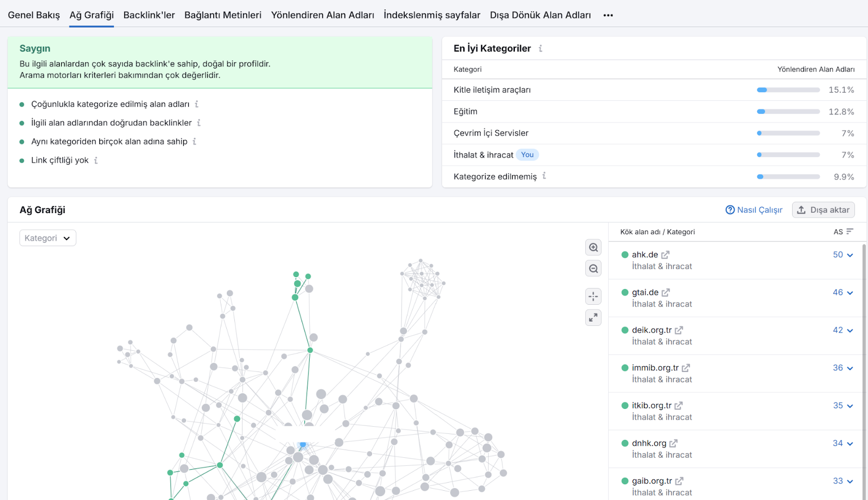Click the Çevrim İçi Servisler progress bar
The image size is (868, 500).
pos(788,133)
